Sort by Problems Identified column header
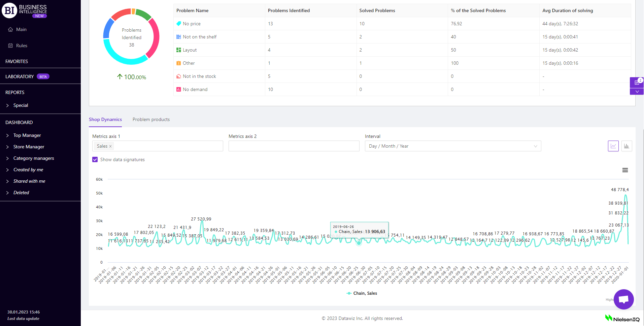 [x=289, y=10]
